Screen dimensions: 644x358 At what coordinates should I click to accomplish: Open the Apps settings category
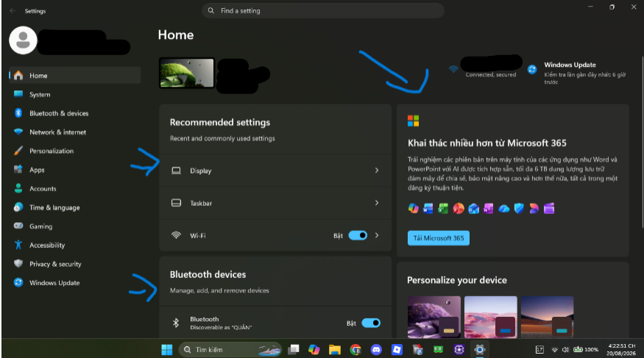[75, 170]
